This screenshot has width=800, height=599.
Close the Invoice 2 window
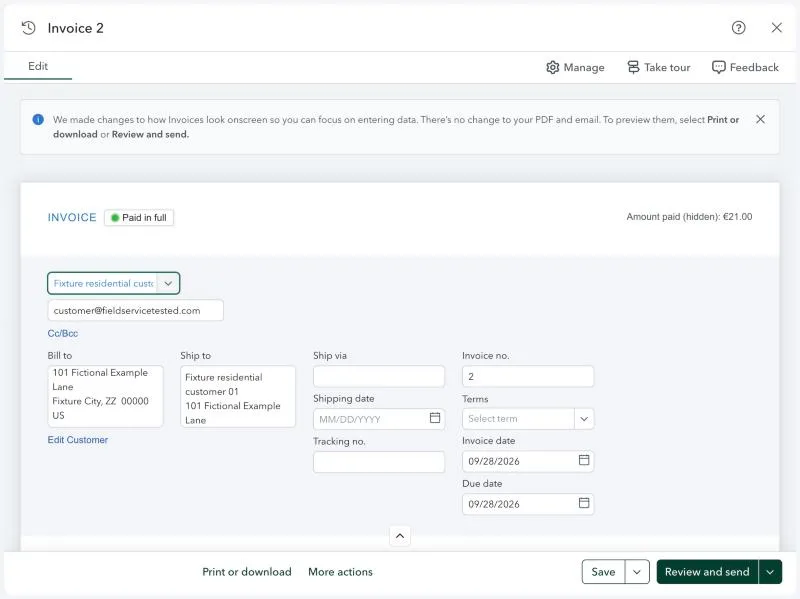[x=777, y=28]
